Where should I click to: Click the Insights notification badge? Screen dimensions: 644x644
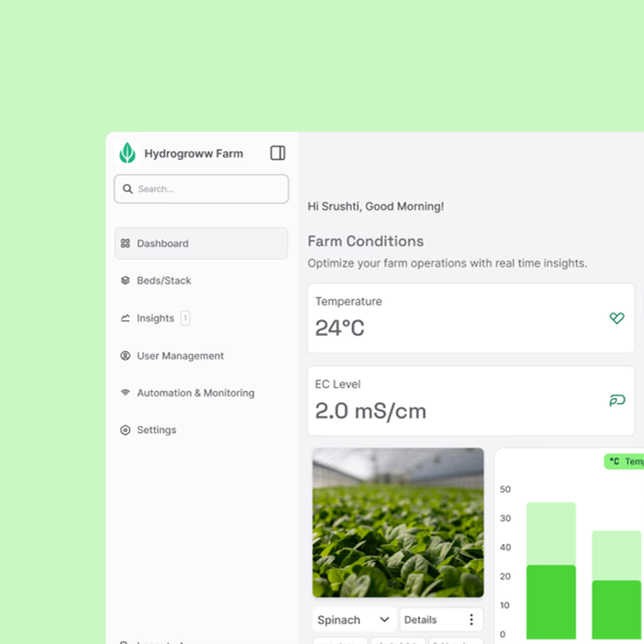[x=185, y=318]
